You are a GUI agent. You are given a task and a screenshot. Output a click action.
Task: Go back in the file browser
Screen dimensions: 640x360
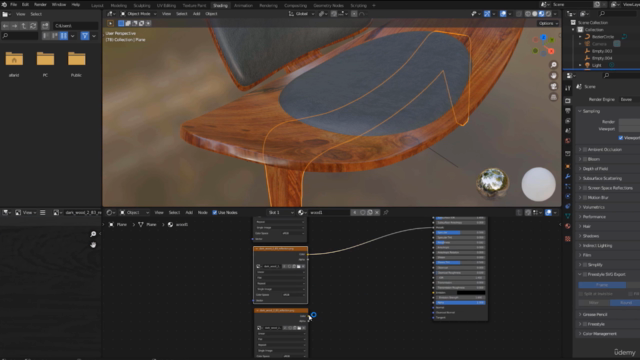[5, 26]
